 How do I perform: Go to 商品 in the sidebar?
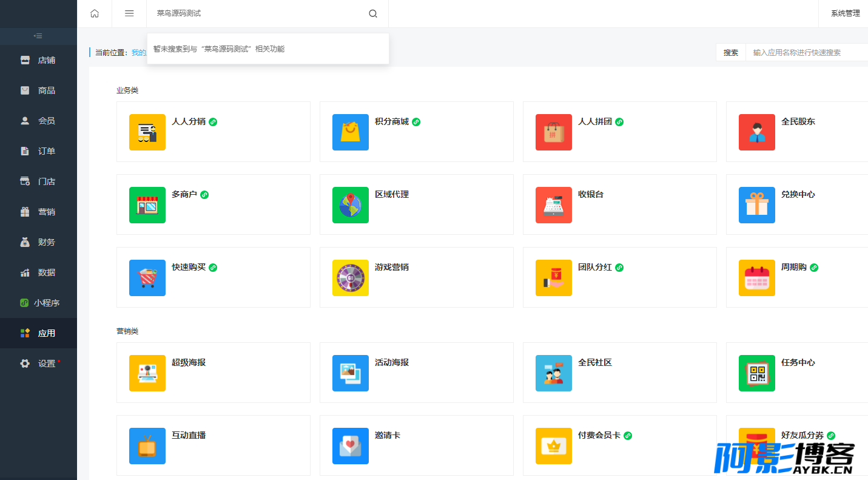[38, 90]
